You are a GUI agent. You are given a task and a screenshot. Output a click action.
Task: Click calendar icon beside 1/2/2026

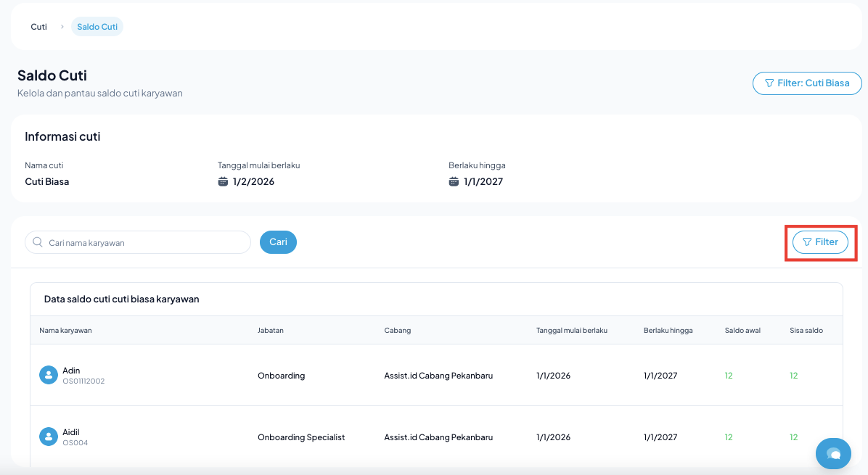pos(223,181)
